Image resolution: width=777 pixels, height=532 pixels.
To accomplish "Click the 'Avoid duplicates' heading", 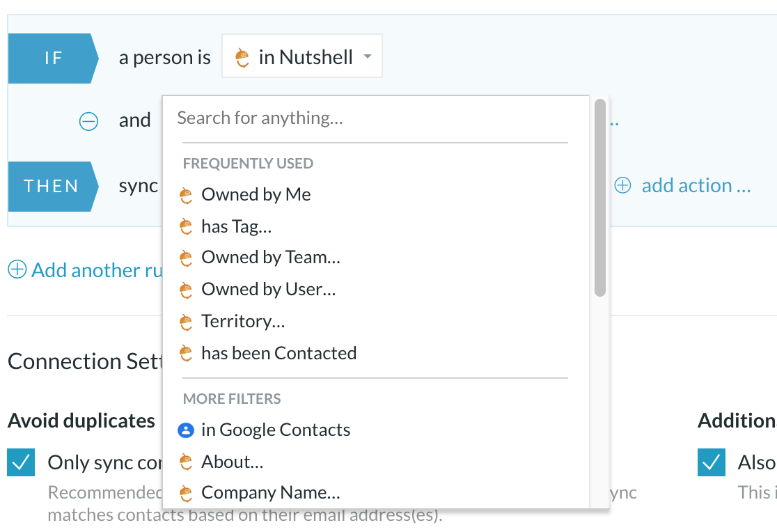I will click(x=81, y=421).
